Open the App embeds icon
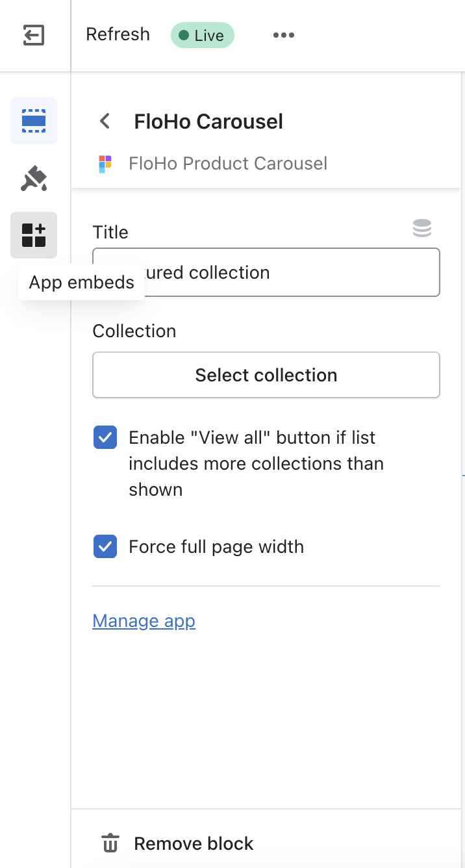The width and height of the screenshot is (465, 868). coord(34,235)
